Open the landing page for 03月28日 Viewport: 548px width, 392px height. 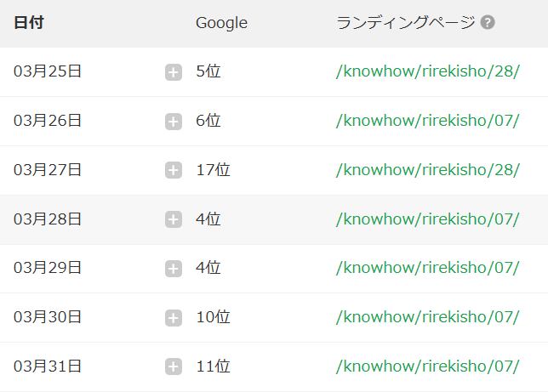point(428,219)
